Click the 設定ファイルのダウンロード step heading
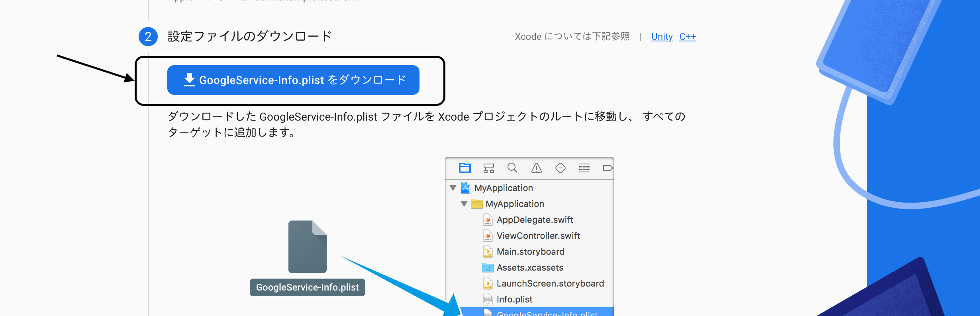 click(x=250, y=37)
